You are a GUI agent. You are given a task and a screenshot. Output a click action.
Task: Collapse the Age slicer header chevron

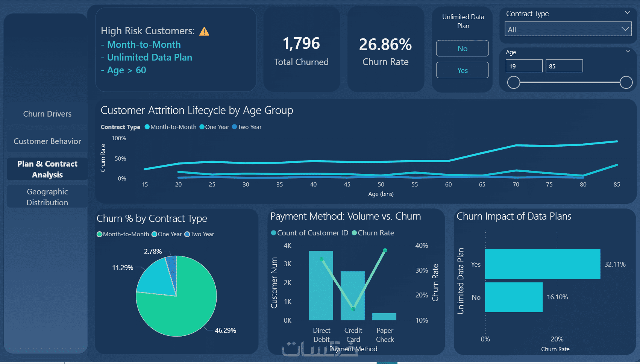[x=628, y=52]
